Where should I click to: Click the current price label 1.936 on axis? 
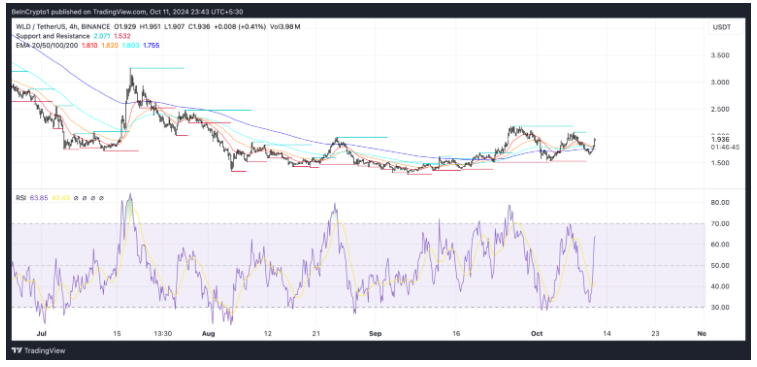point(720,140)
